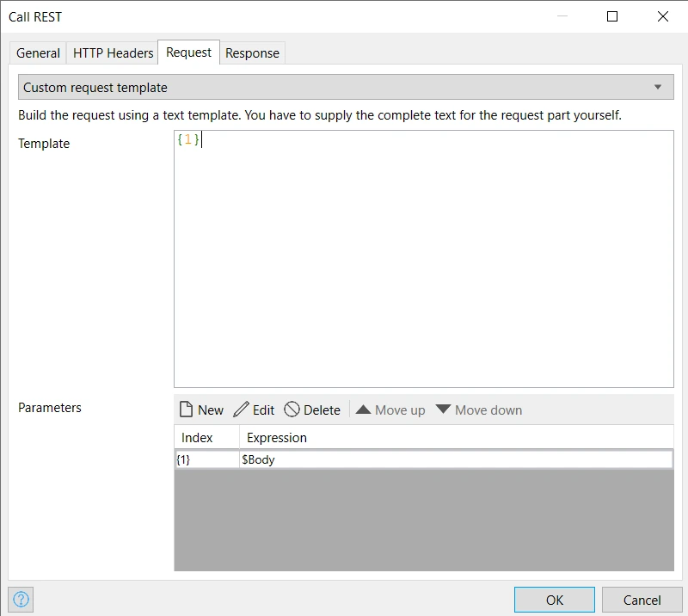Open the HTTP Headers tab
The image size is (688, 616).
tap(113, 53)
